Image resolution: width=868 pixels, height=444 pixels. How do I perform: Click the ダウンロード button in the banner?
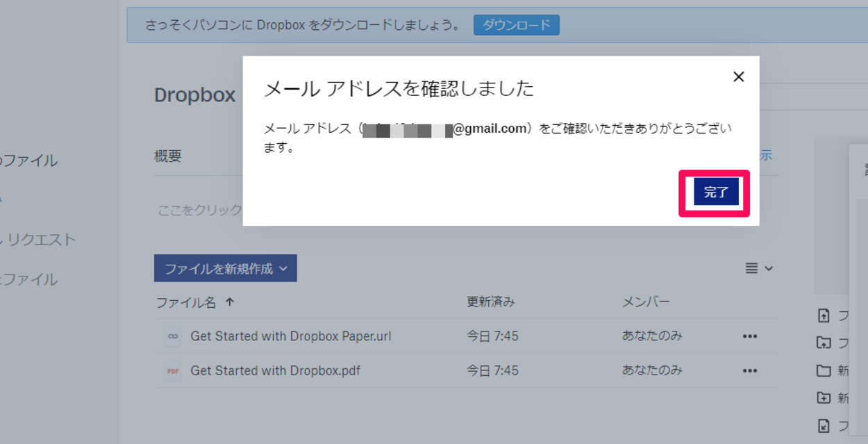click(516, 26)
